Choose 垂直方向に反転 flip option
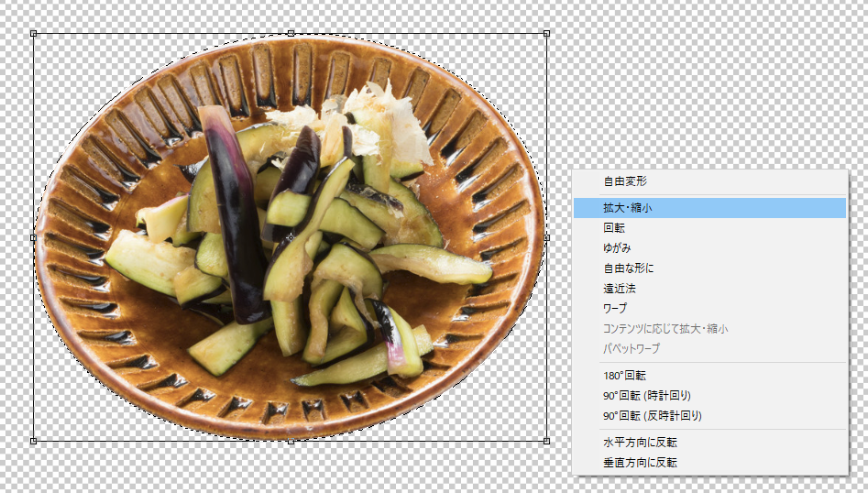 [x=709, y=463]
